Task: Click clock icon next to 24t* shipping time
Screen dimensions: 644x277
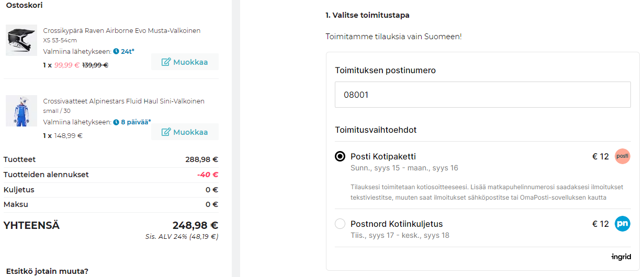Action: 116,51
